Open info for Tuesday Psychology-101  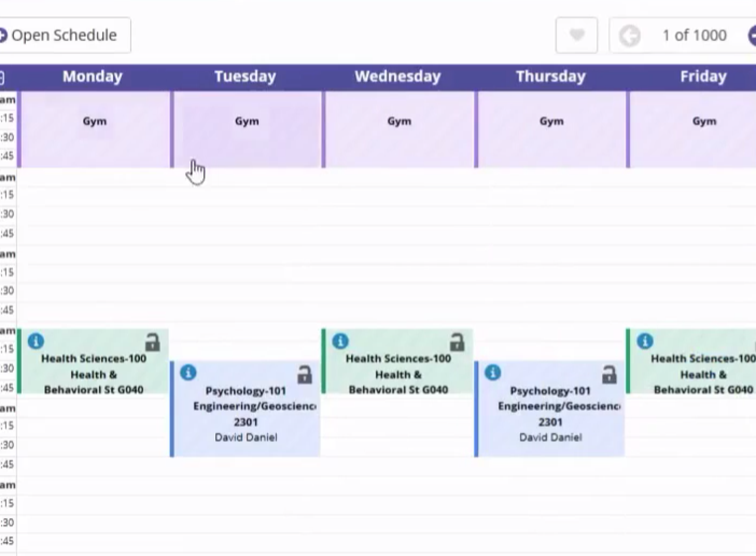188,373
